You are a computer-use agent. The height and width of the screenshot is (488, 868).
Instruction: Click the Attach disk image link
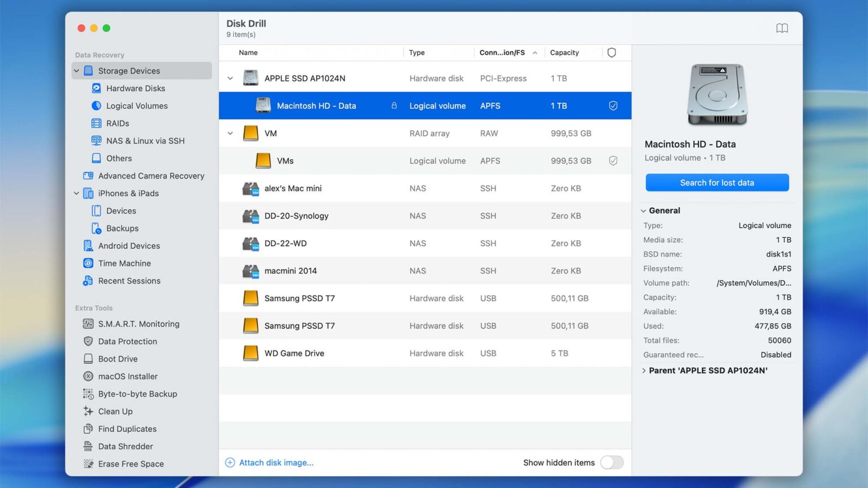276,462
